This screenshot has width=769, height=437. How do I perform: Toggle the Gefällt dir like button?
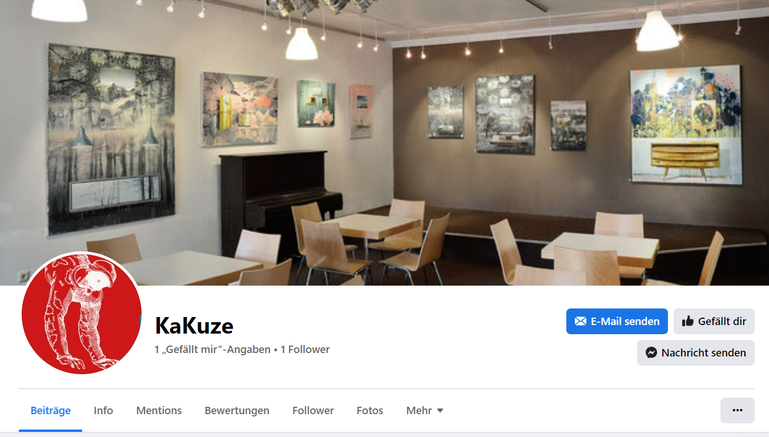[x=714, y=321]
